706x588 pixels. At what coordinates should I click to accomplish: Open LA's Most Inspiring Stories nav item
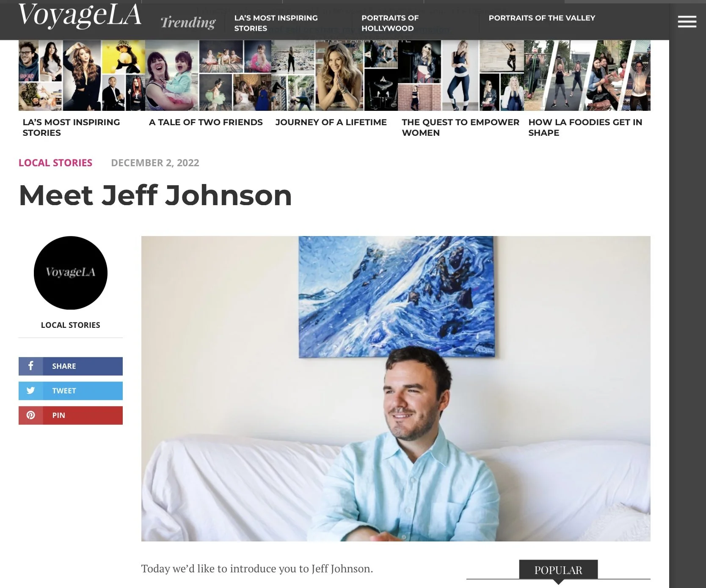pyautogui.click(x=276, y=23)
